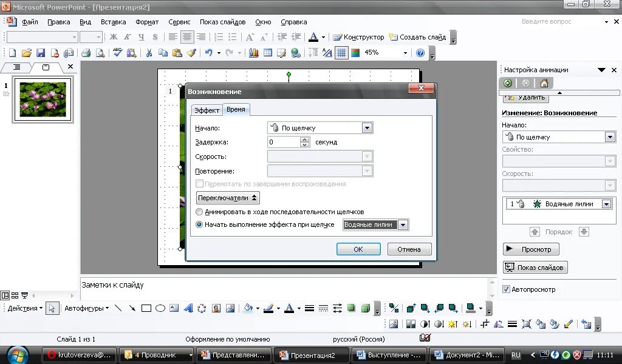
Task: Underline text with the Ч icon
Action: tap(141, 37)
